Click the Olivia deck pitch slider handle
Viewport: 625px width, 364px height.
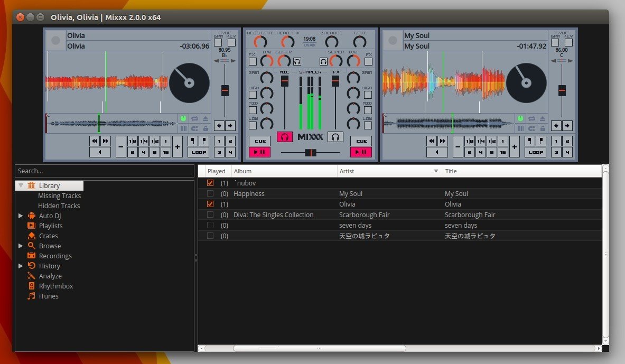pos(225,90)
